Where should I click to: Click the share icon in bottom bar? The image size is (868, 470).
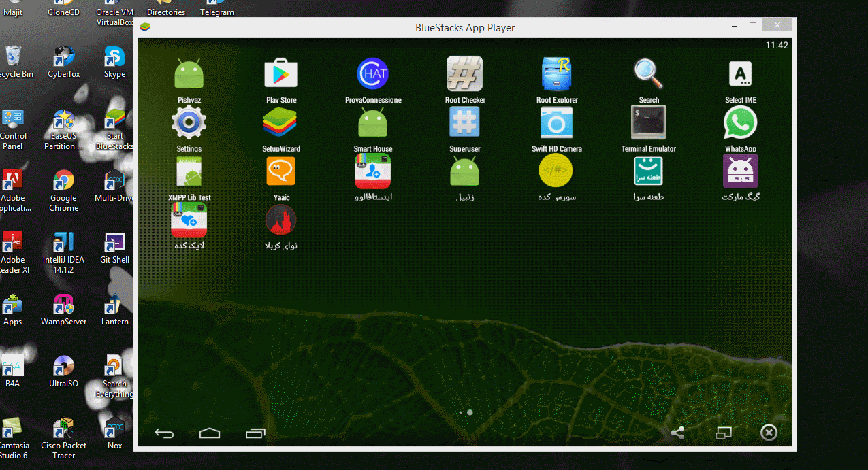[x=677, y=433]
